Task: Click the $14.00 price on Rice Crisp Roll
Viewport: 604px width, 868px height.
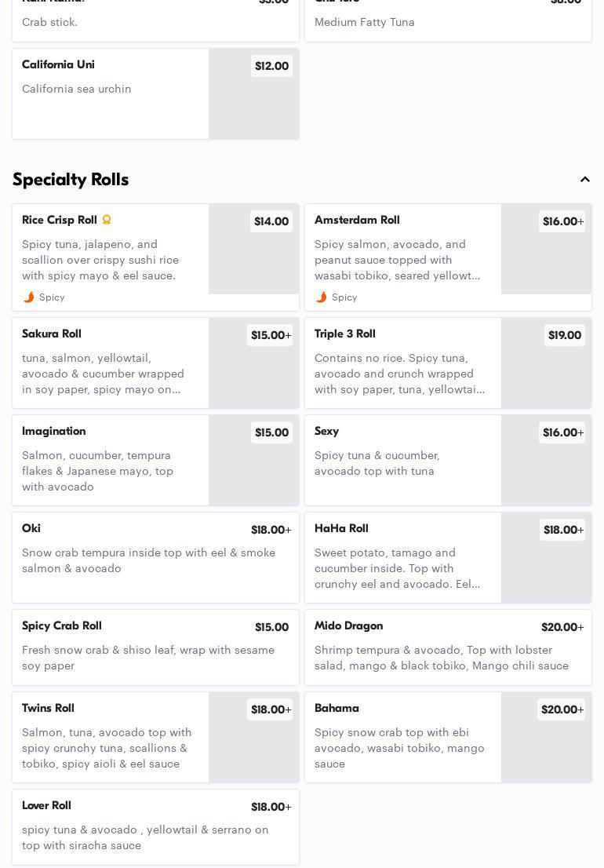Action: click(x=271, y=222)
